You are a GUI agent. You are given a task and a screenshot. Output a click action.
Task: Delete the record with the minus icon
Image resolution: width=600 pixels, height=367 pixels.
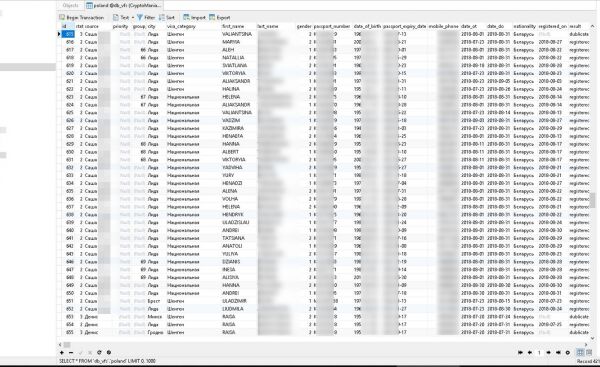(71, 352)
